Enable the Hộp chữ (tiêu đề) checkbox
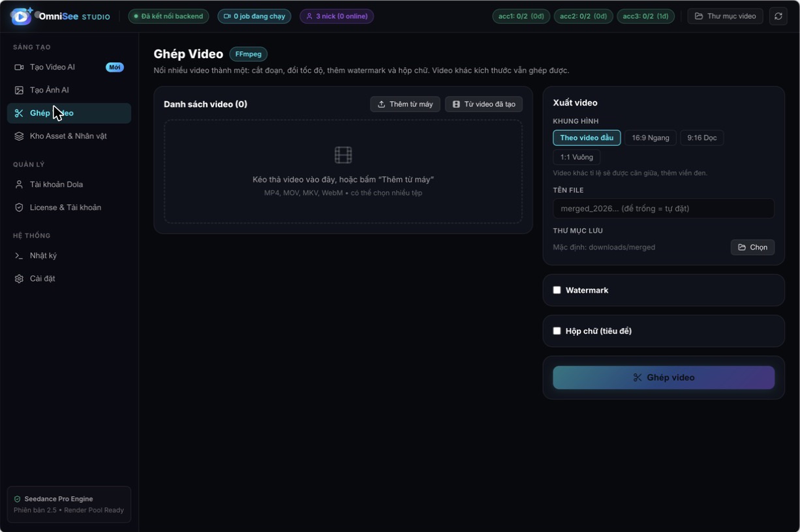800x532 pixels. pos(557,331)
